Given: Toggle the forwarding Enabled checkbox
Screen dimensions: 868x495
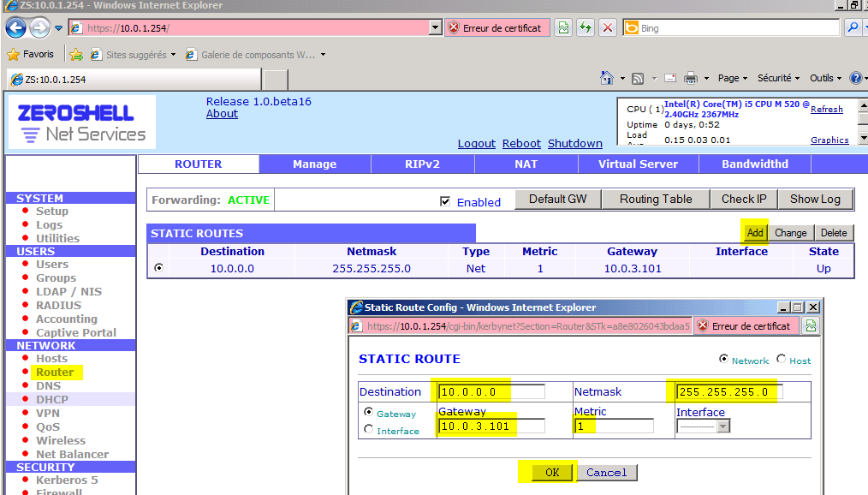Looking at the screenshot, I should tap(445, 201).
